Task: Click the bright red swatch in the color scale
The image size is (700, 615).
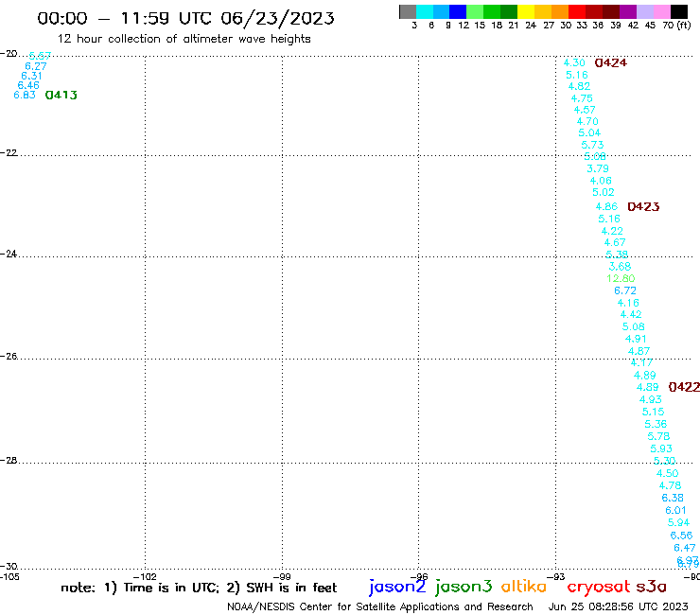Action: tap(577, 11)
